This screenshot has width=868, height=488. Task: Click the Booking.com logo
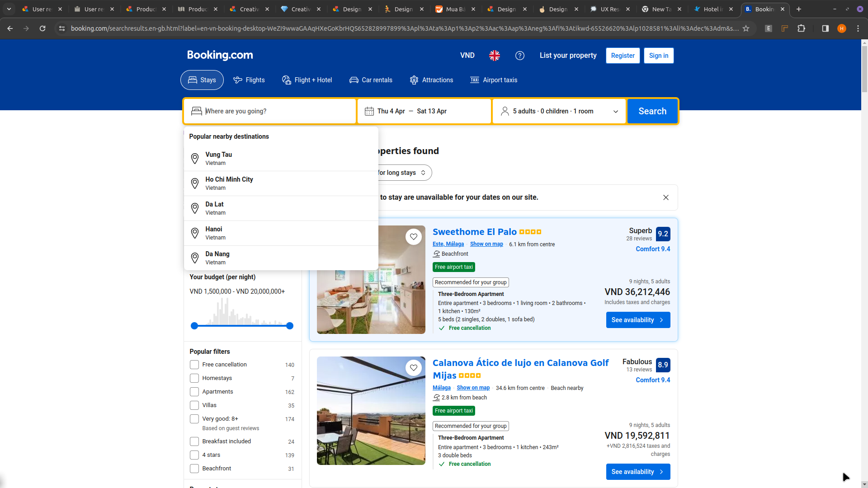(x=220, y=55)
